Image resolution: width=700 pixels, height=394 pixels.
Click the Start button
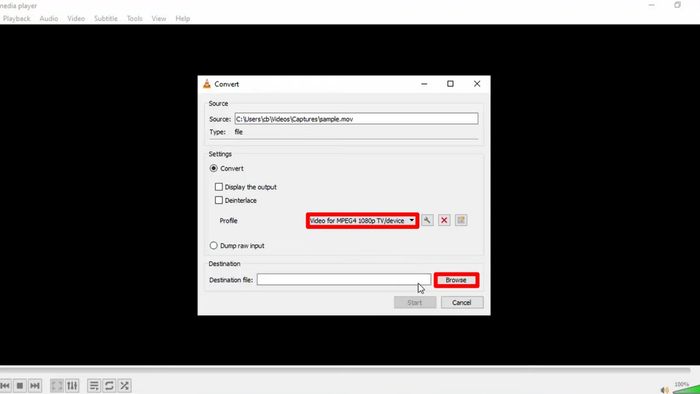(415, 302)
